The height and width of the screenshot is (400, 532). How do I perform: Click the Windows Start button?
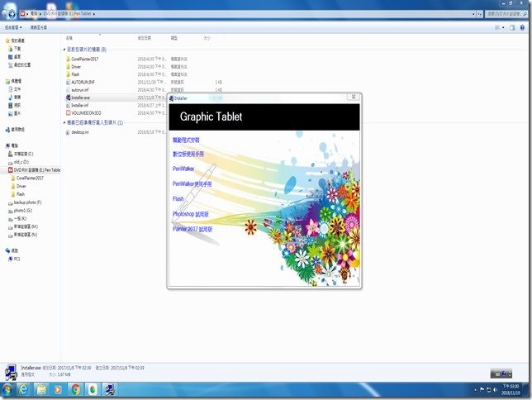click(x=7, y=388)
